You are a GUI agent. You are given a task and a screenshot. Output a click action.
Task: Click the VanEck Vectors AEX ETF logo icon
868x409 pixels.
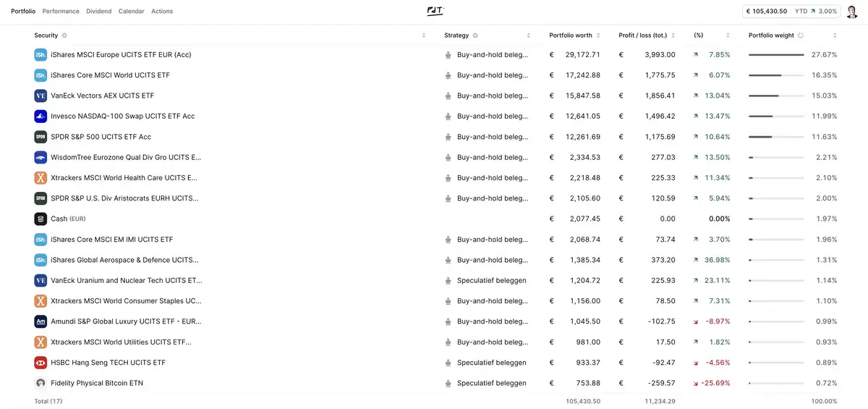[41, 96]
